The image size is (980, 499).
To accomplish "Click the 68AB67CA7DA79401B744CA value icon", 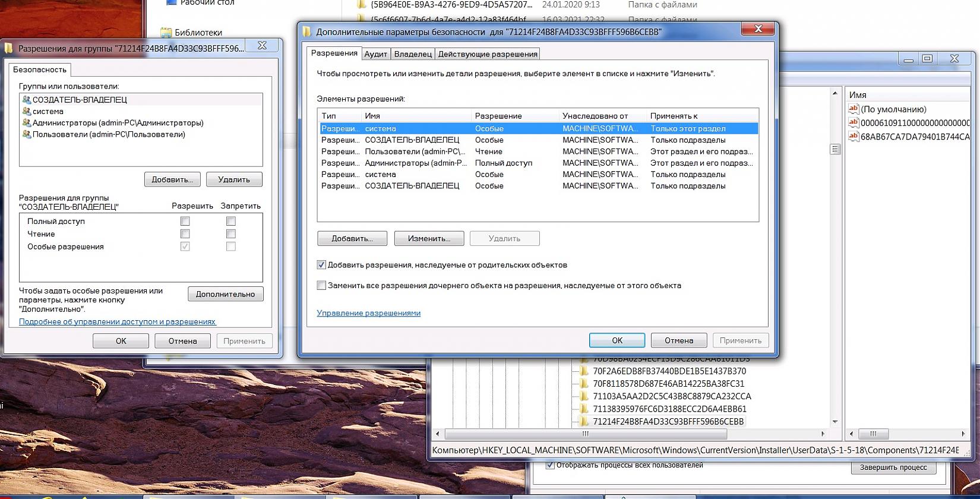I will pos(853,137).
